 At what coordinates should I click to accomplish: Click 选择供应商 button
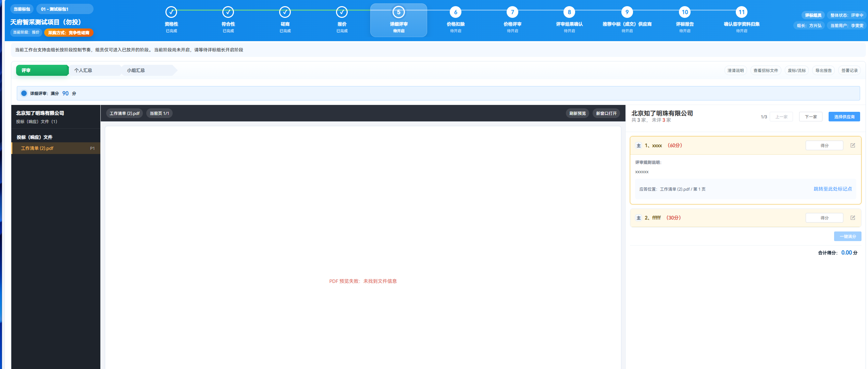(844, 117)
